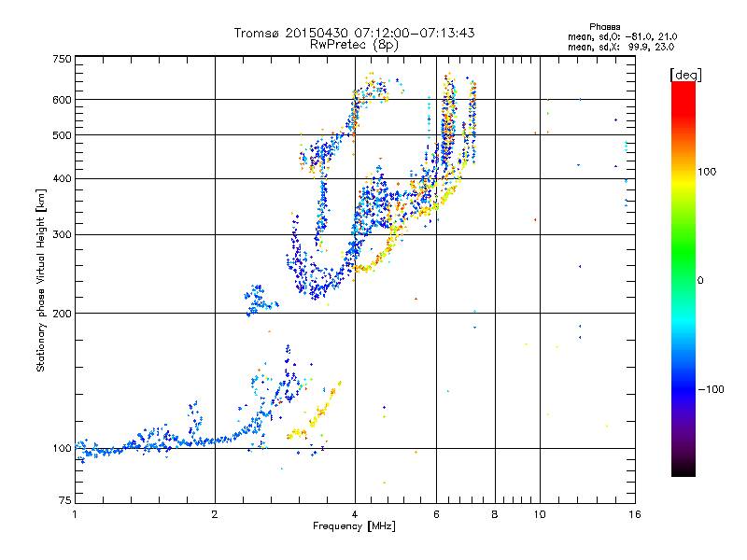Select the 'RwPretec (8p)' subtitle text

coord(354,45)
